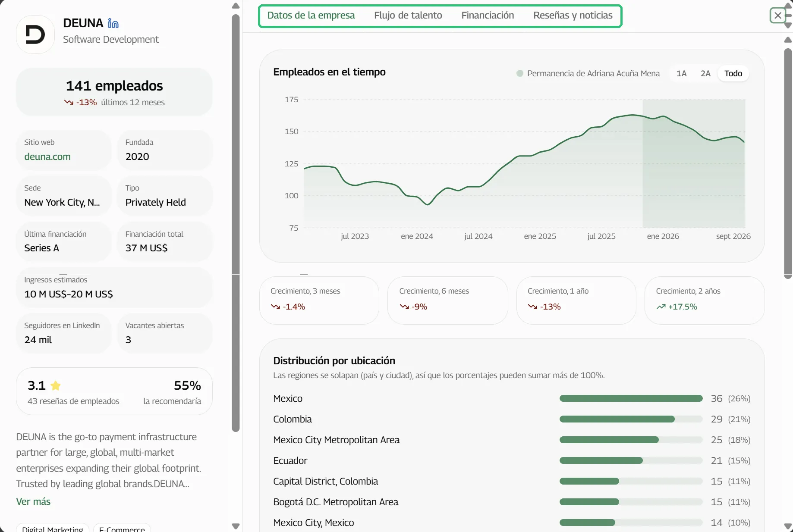Click the E-Commerce tag
The height and width of the screenshot is (532, 793).
click(x=122, y=529)
